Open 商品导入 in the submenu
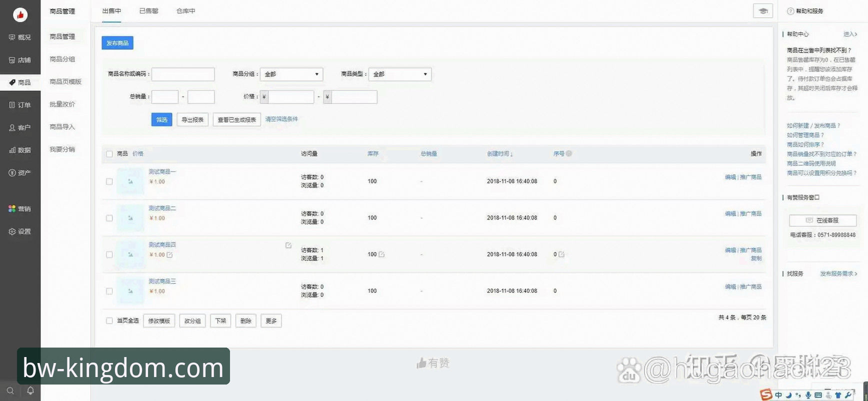Image resolution: width=868 pixels, height=401 pixels. click(x=62, y=127)
